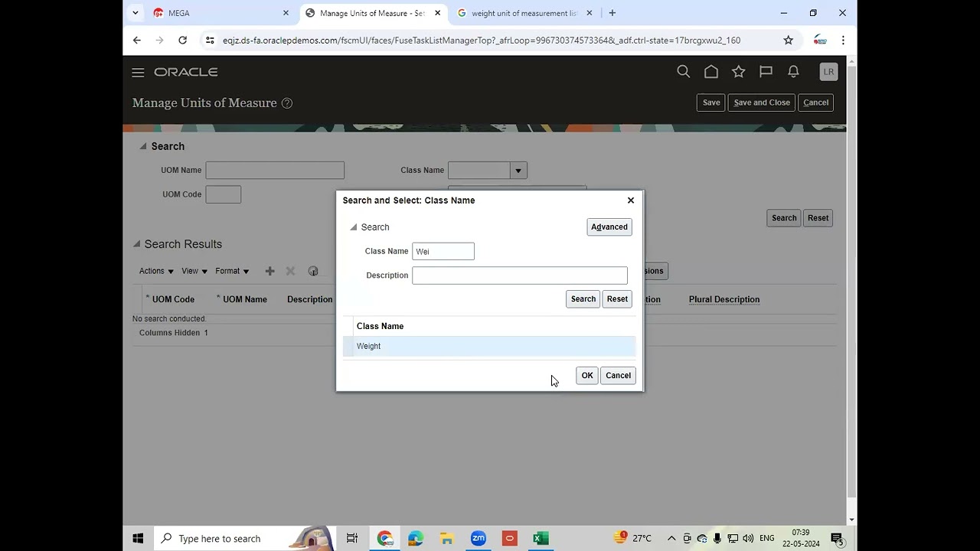Collapse the Search Results section

pos(136,244)
